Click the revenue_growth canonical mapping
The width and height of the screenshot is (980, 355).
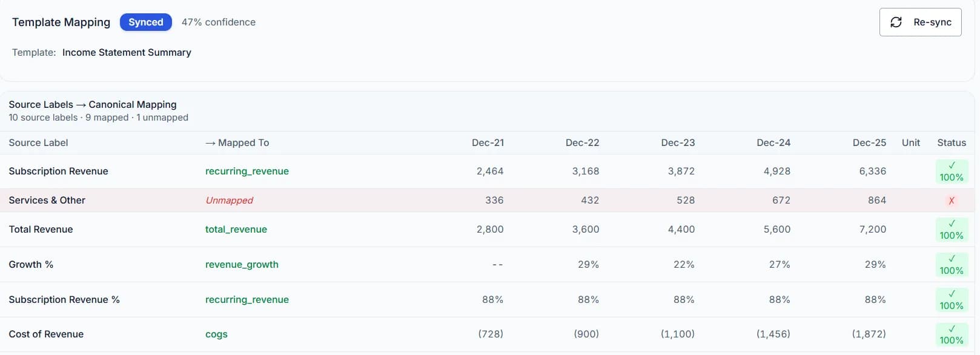pyautogui.click(x=242, y=264)
